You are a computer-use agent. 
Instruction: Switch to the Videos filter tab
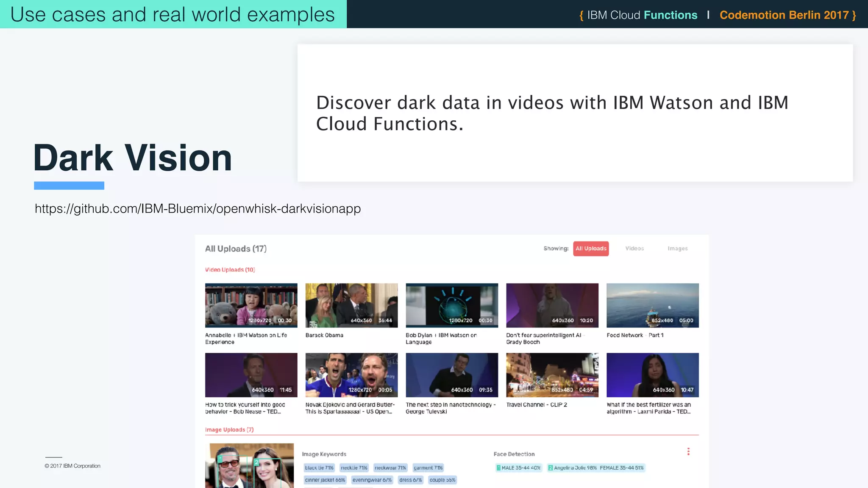[634, 249]
